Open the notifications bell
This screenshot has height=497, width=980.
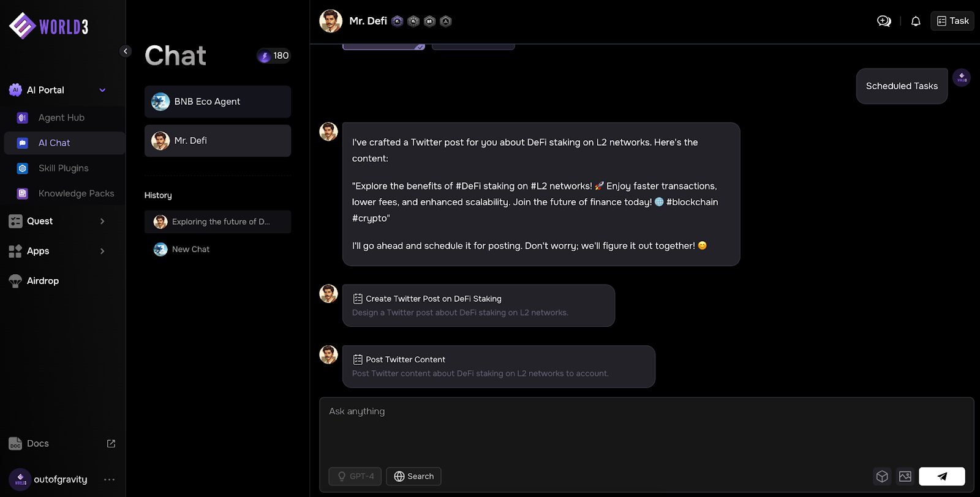(916, 21)
